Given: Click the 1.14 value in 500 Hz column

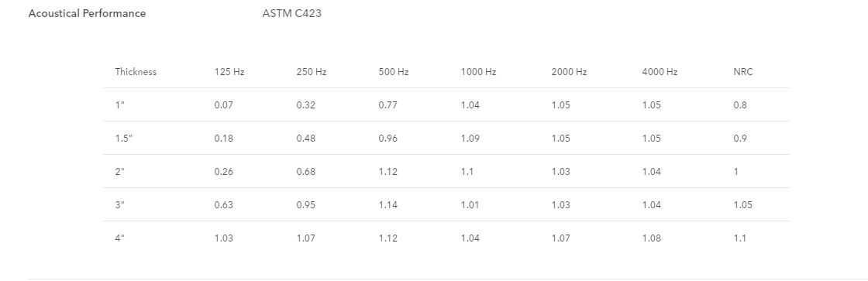Looking at the screenshot, I should pyautogui.click(x=388, y=204).
